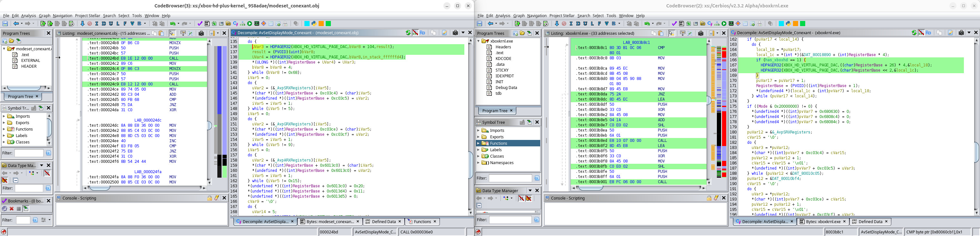Click refresh icon in right Decompile panel header

coord(914,33)
